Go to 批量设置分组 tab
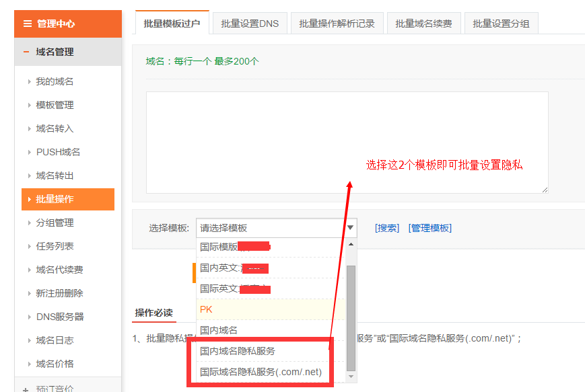This screenshot has width=585, height=392. pyautogui.click(x=501, y=24)
